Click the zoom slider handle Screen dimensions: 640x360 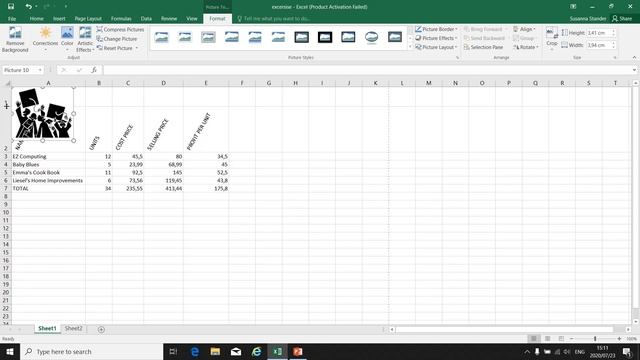tap(595, 339)
